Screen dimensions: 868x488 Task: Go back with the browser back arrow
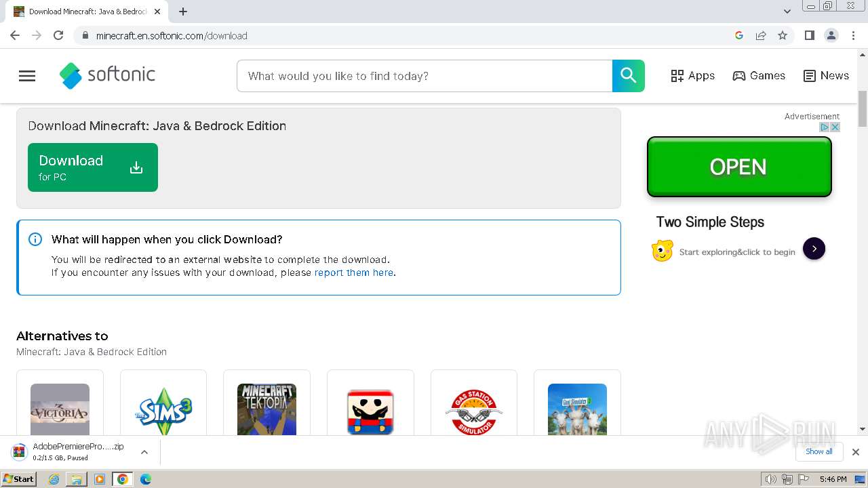pyautogui.click(x=15, y=35)
